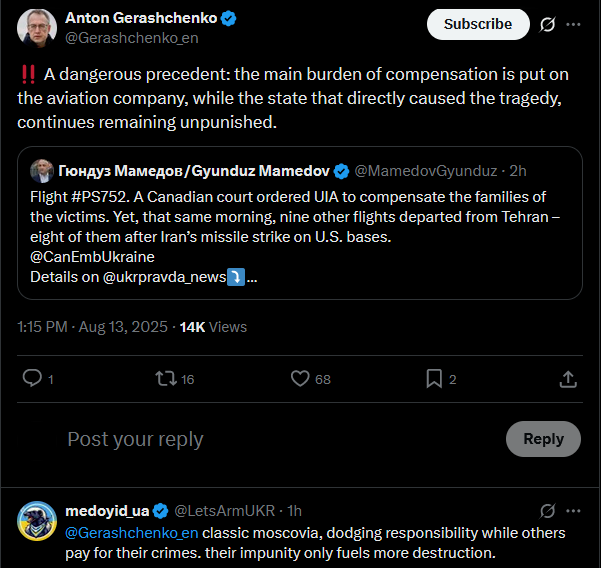Open more options menu on main post
The image size is (601, 568).
pyautogui.click(x=572, y=24)
